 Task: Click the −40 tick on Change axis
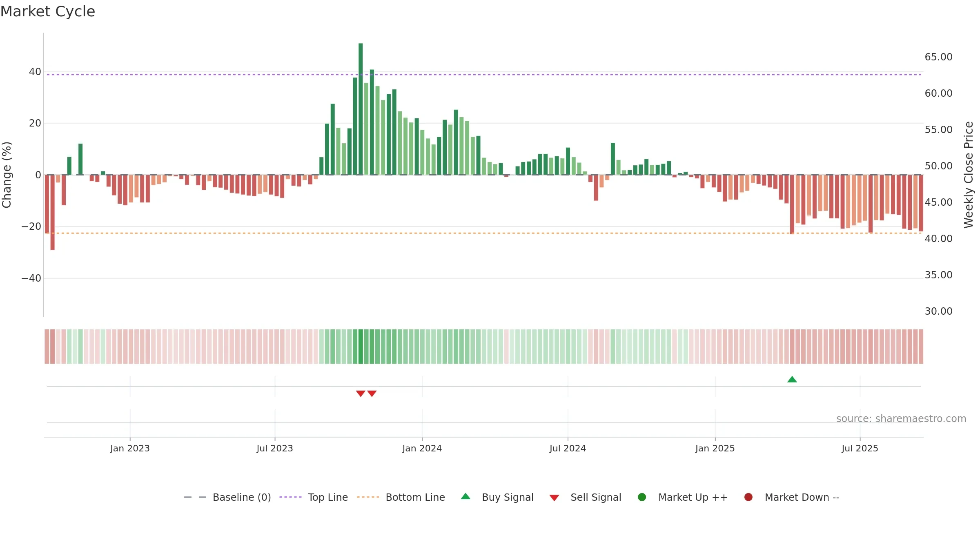click(x=31, y=278)
